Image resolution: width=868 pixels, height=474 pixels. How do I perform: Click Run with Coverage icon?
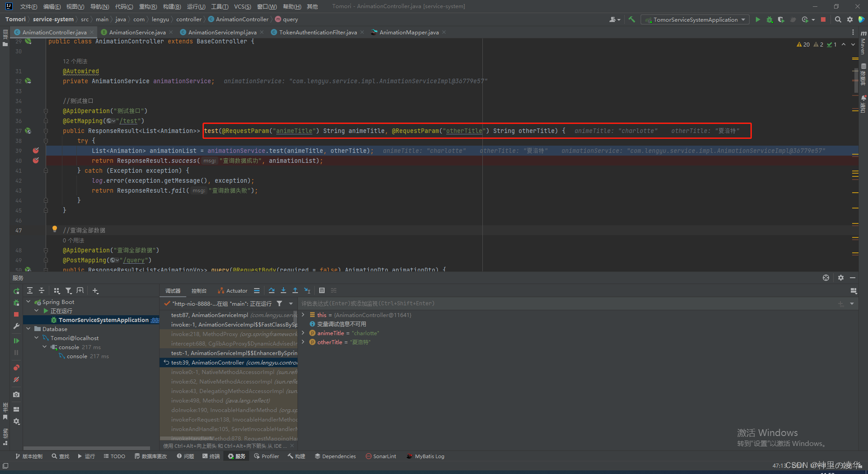(x=781, y=19)
